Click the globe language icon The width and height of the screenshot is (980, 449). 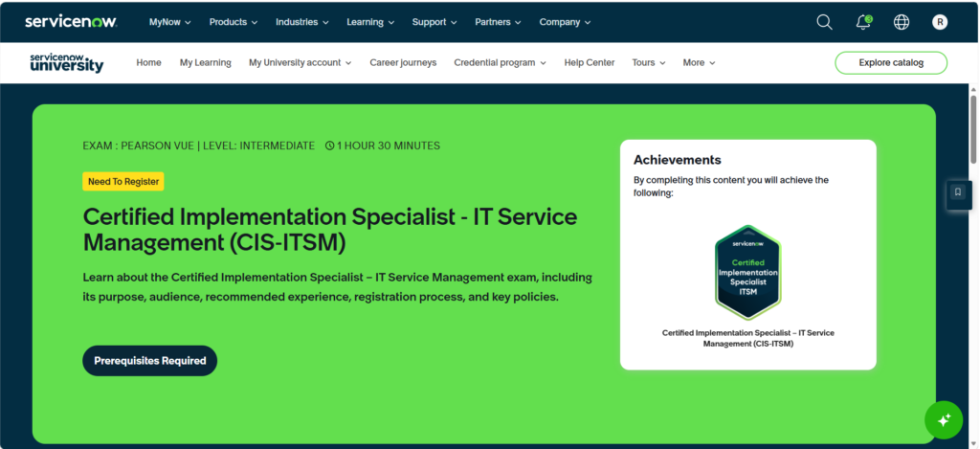[x=902, y=22]
